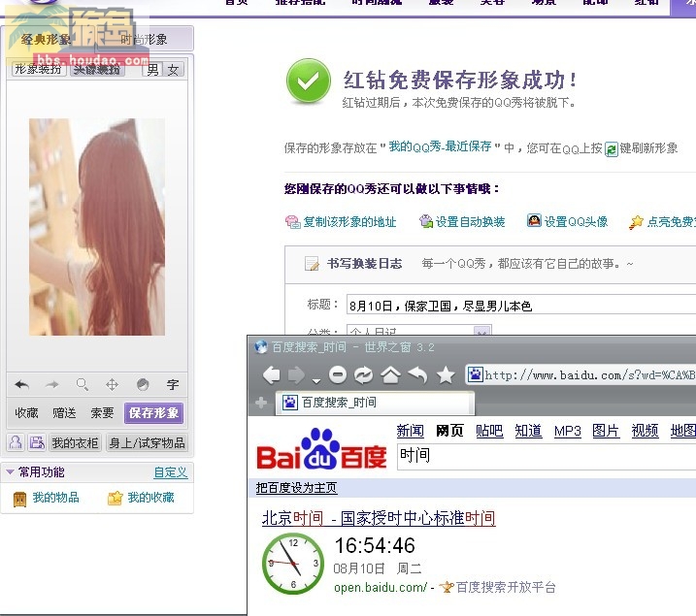Go forward in the 世界之窗 browser
This screenshot has height=616, width=696.
(296, 375)
